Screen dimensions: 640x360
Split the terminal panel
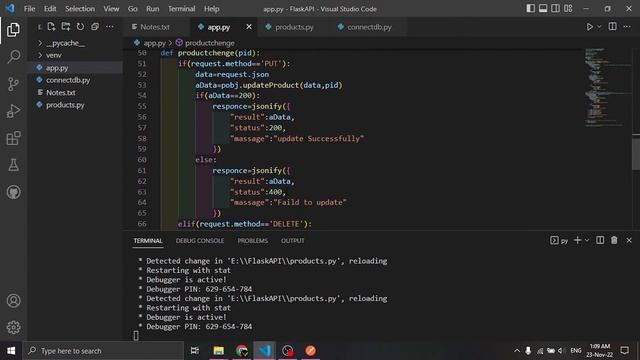point(600,240)
